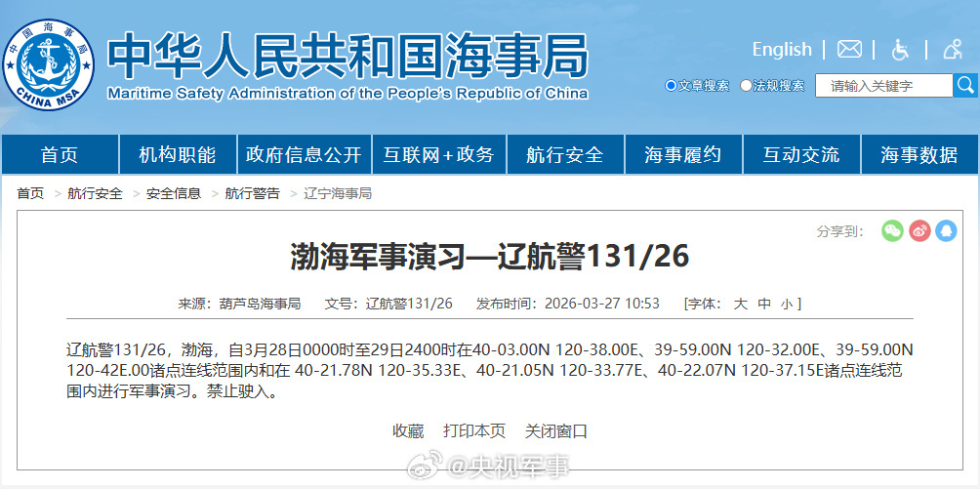Share the notice via QQ bell icon

coord(946,230)
